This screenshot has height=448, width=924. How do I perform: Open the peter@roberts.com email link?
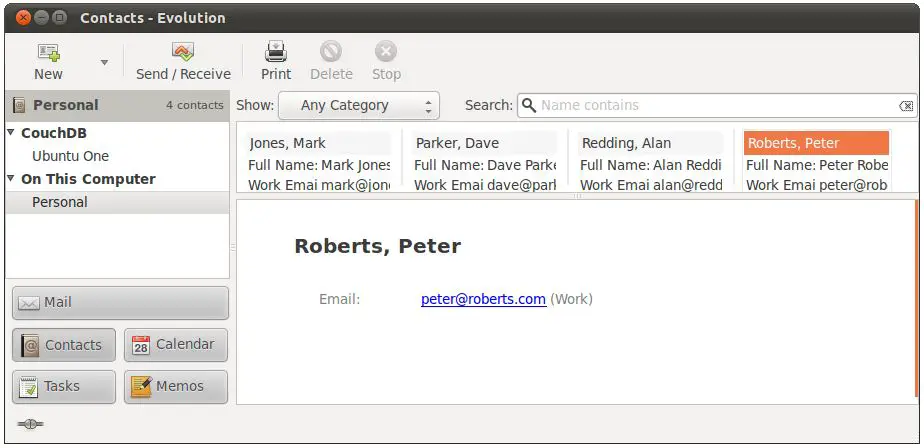(x=483, y=299)
